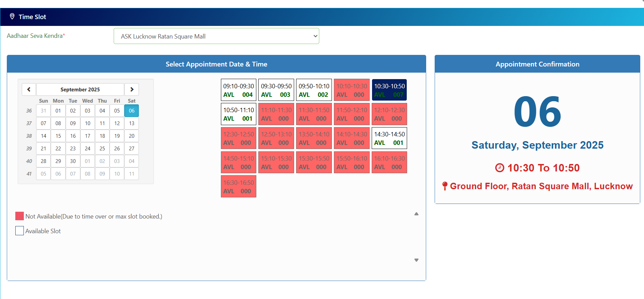
Task: Click the 14:50-15:10 slot
Action: 239,163
